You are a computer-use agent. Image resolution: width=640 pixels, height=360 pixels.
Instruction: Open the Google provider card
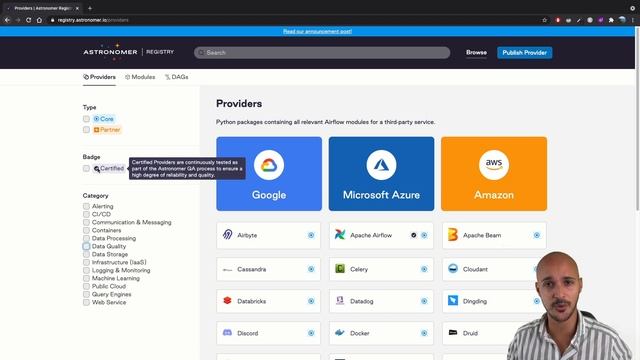tap(269, 173)
